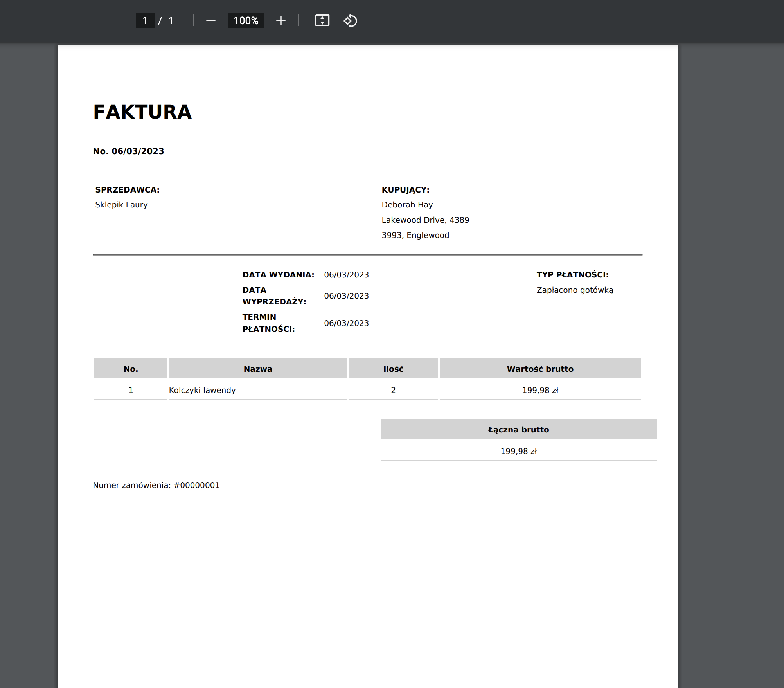Click the zoom in plus icon

281,20
